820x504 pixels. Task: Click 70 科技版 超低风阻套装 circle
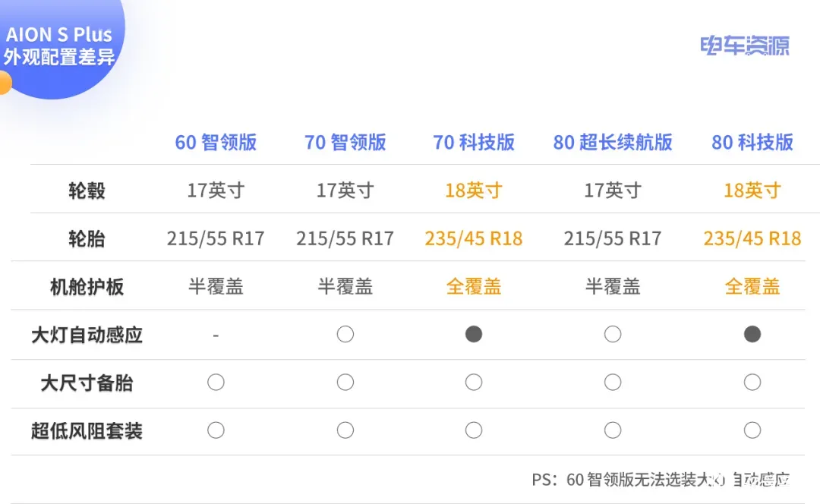point(474,430)
